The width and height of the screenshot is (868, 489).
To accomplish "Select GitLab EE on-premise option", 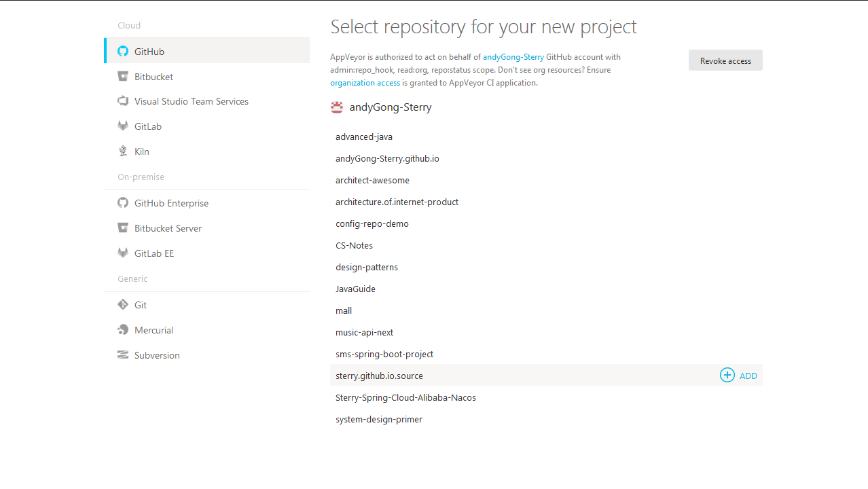I will 206,253.
